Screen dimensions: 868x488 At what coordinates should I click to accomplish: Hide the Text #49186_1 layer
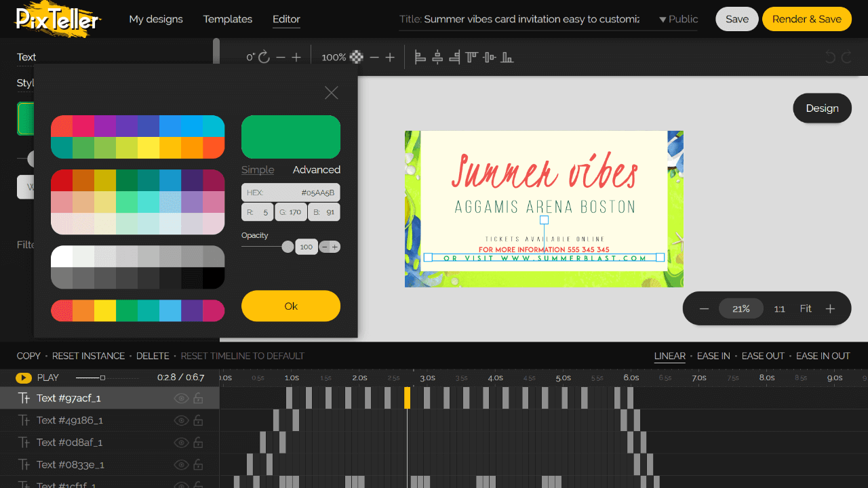(x=181, y=421)
